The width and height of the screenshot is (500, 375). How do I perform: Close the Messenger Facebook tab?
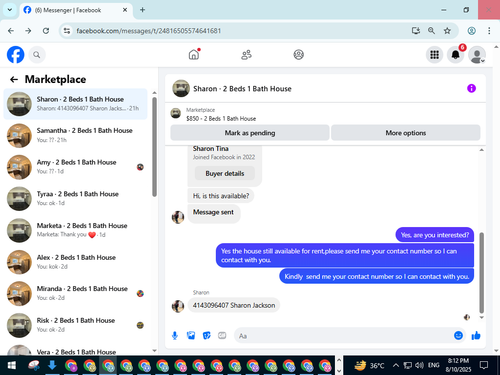pos(125,10)
